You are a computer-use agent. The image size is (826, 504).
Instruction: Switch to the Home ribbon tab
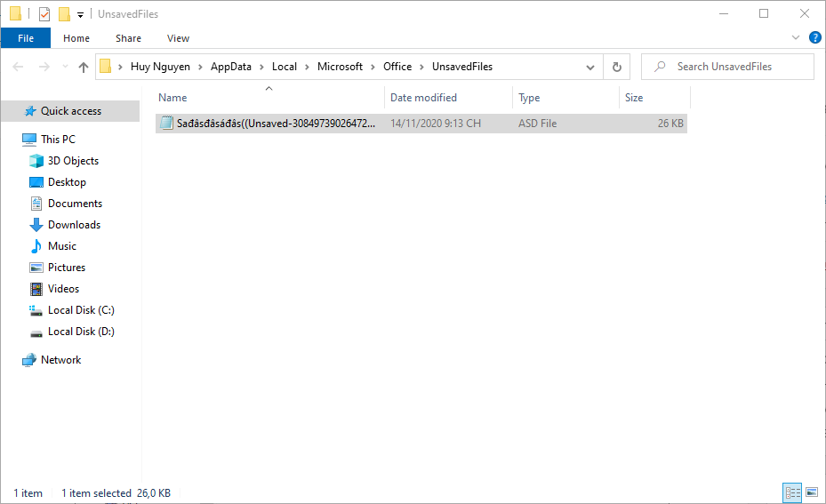(76, 38)
